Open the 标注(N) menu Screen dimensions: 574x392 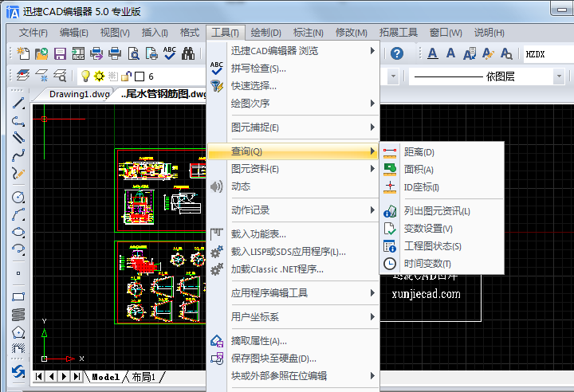(308, 33)
